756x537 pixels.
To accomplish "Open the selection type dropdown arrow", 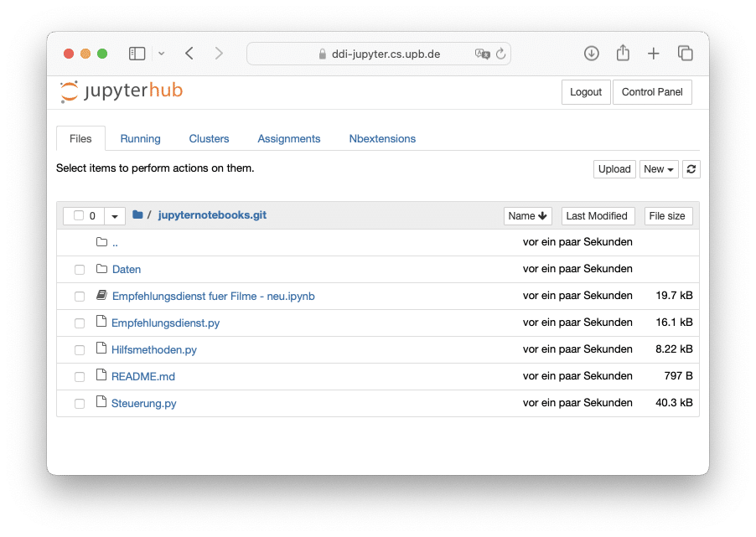I will (115, 216).
